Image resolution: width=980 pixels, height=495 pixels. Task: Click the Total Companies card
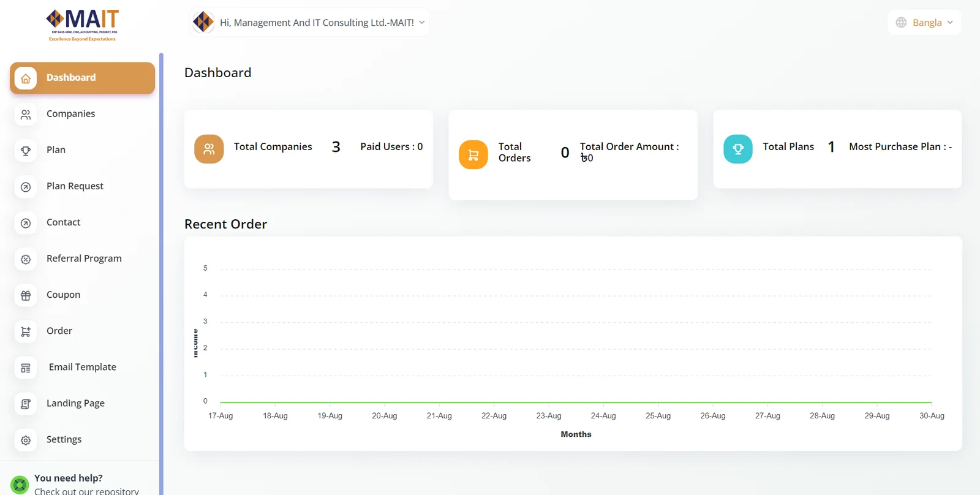(x=308, y=149)
